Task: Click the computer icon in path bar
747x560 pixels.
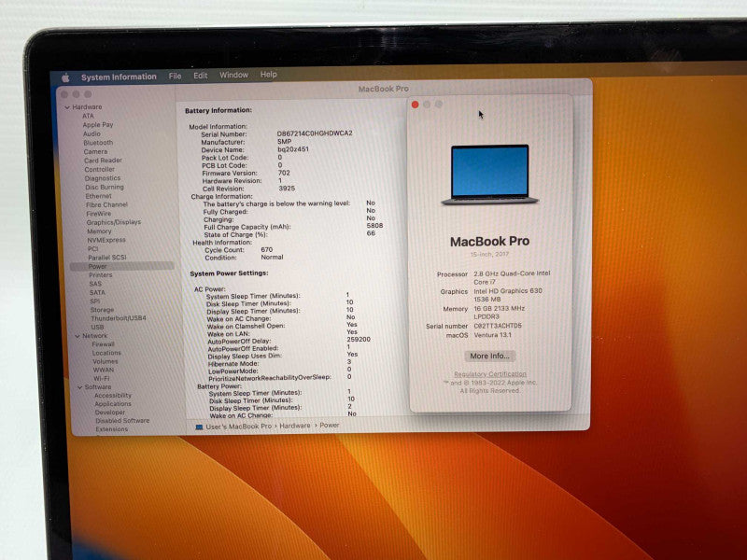Action: click(199, 427)
